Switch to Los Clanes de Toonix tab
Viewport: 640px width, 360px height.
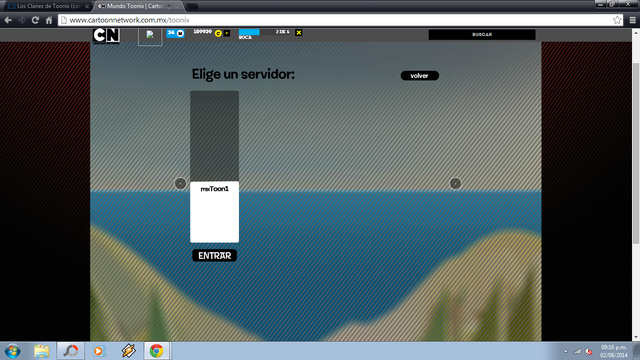[x=48, y=6]
